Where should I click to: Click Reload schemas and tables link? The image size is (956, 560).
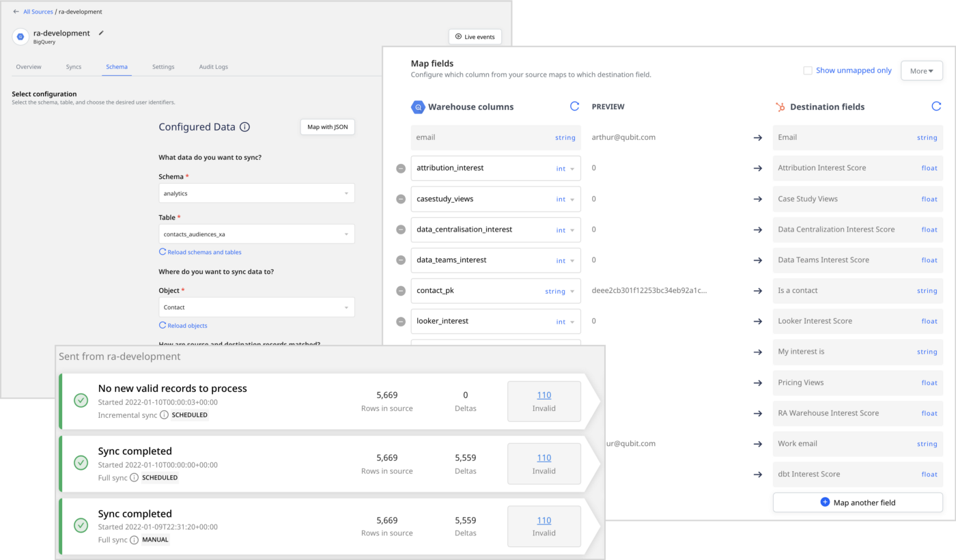click(203, 252)
